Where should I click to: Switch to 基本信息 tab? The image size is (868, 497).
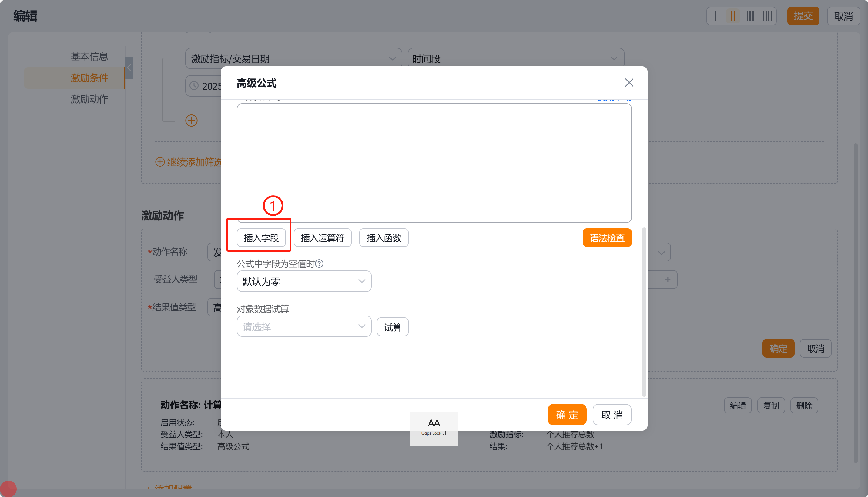click(89, 56)
